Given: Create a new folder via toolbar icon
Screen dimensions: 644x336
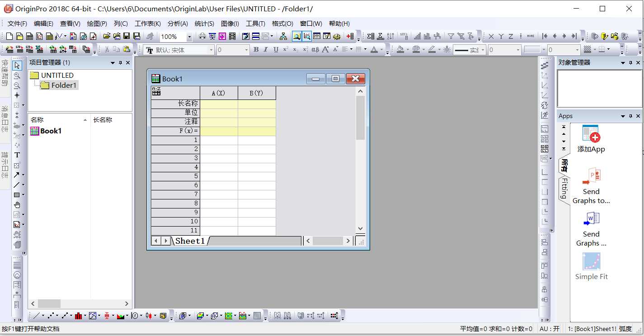Looking at the screenshot, I should click(19, 36).
